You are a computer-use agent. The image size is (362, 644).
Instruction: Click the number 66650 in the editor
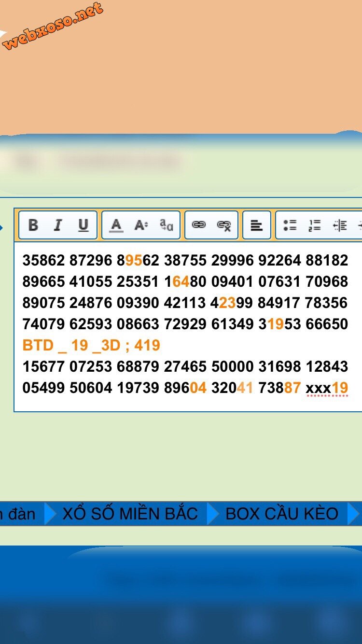pyautogui.click(x=327, y=324)
